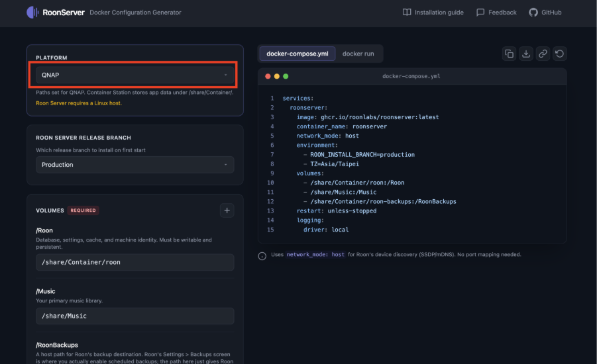The image size is (597, 364).
Task: Edit the /share/Container/roon path field
Action: (x=135, y=262)
